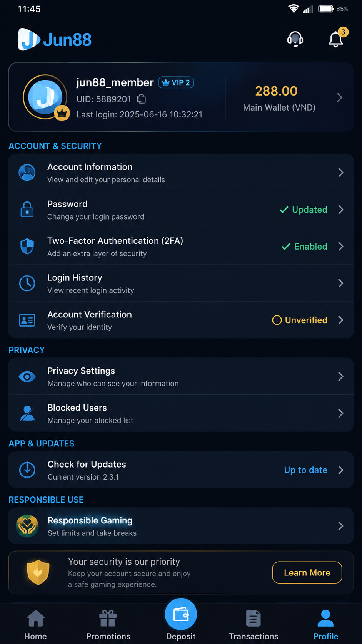The width and height of the screenshot is (362, 644).
Task: Open Account Information row chevron
Action: tap(341, 173)
